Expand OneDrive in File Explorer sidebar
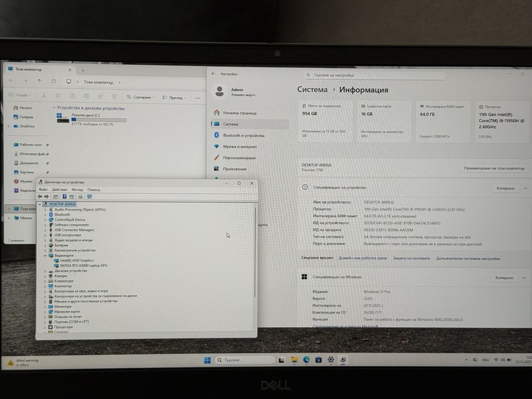The width and height of the screenshot is (532, 399). 9,126
